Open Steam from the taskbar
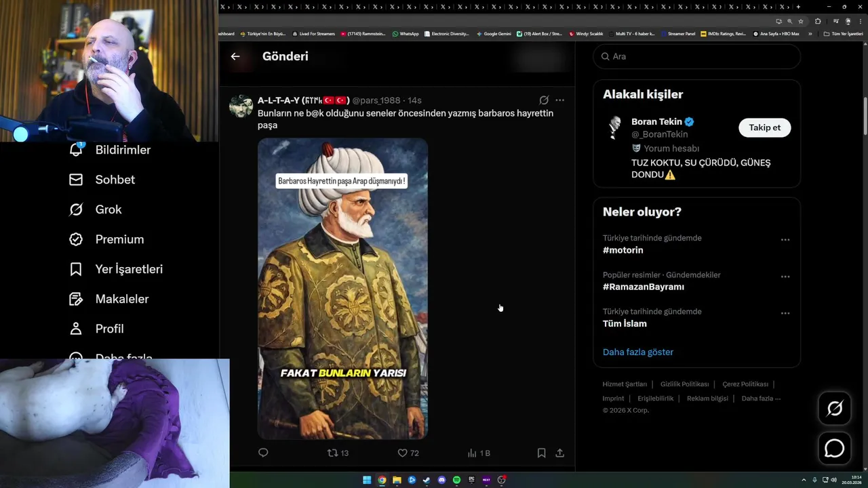This screenshot has height=488, width=868. pos(427,480)
